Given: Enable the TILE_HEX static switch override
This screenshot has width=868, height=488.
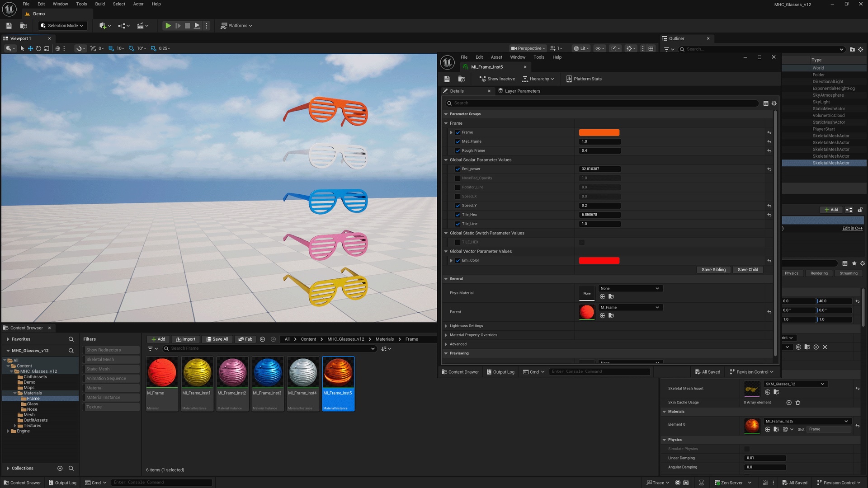Looking at the screenshot, I should point(458,242).
